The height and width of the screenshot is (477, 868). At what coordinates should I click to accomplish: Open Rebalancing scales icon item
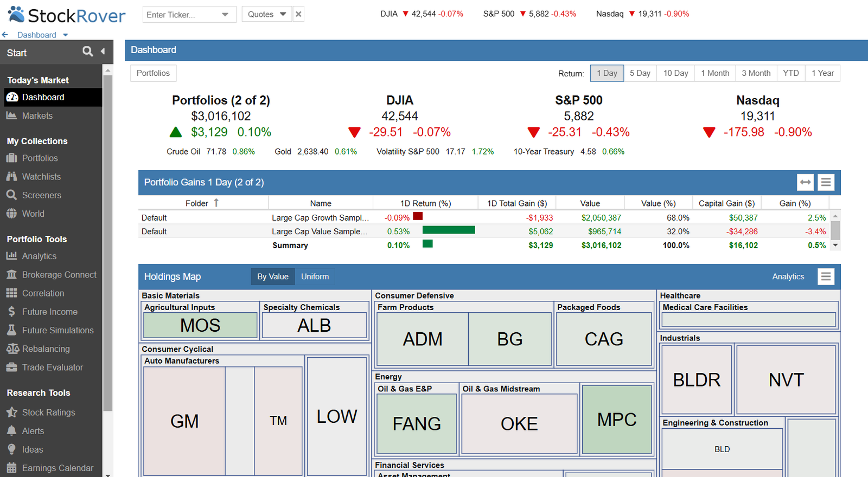coord(12,349)
